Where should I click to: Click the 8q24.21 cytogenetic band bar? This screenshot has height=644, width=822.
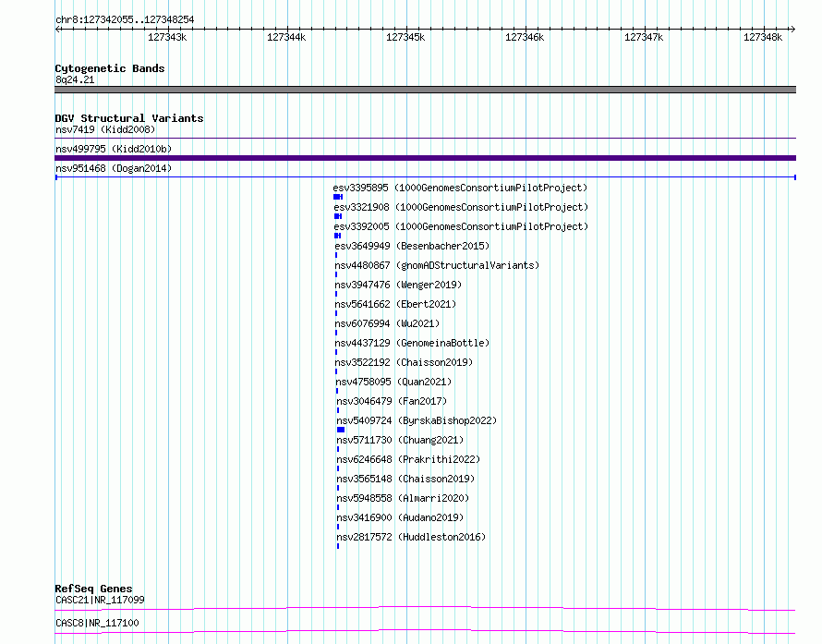coord(425,90)
